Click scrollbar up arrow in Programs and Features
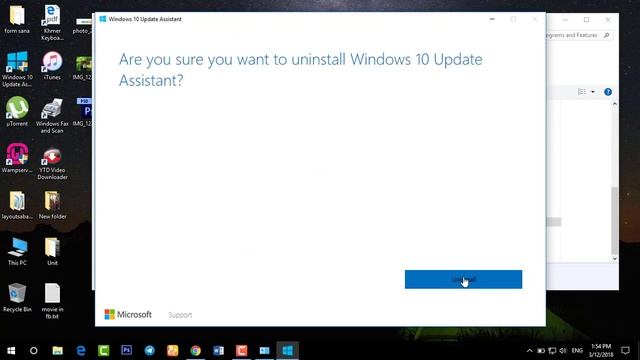Screen dimensions: 640x360 point(615,104)
